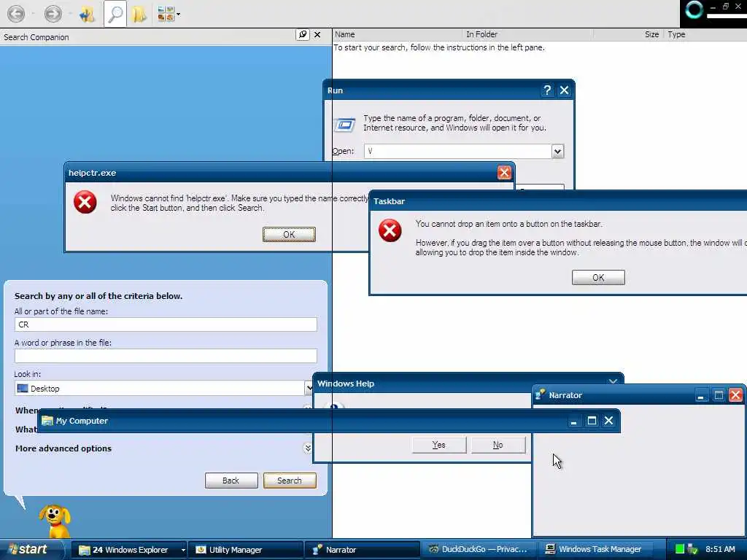The height and width of the screenshot is (560, 747).
Task: Click the 8:51 AM clock
Action: tap(720, 550)
